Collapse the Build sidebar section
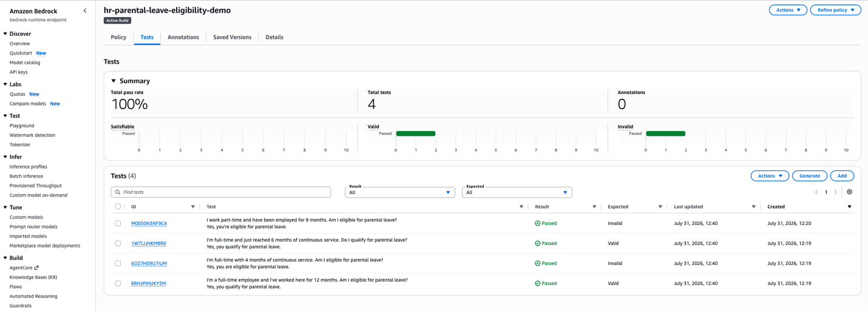The height and width of the screenshot is (313, 868). (x=5, y=258)
